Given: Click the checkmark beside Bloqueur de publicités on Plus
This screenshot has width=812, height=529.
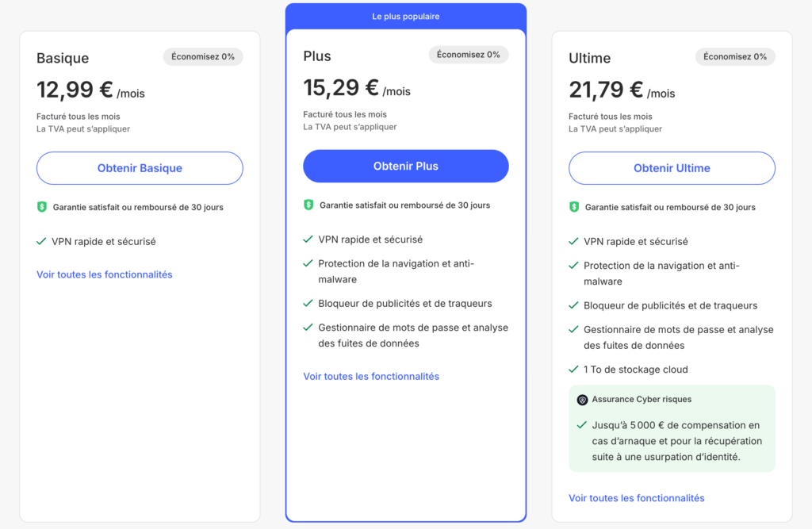Looking at the screenshot, I should click(x=310, y=304).
